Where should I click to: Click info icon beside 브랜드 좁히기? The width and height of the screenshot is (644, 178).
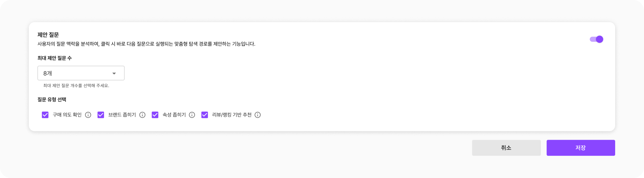(x=143, y=115)
